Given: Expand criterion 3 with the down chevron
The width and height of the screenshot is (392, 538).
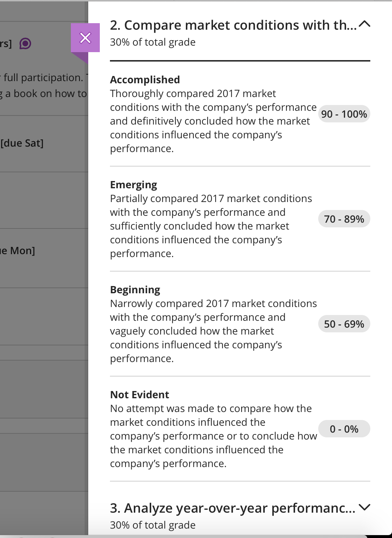Looking at the screenshot, I should point(365,507).
